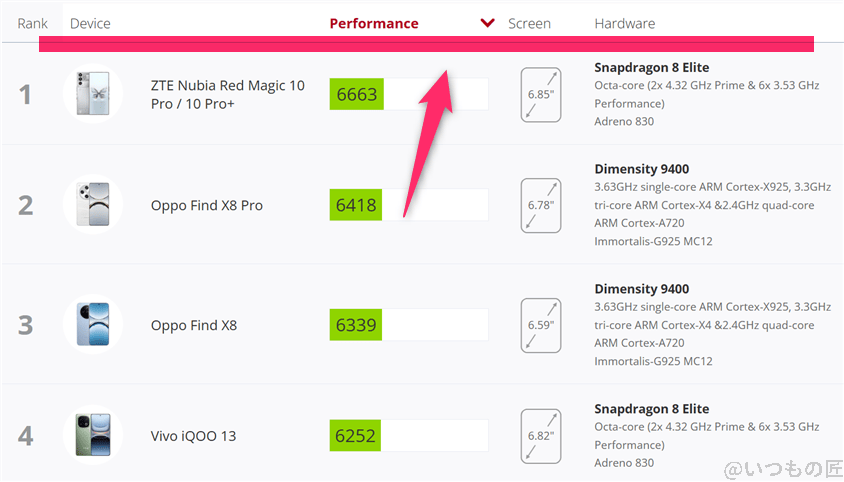Screen dimensions: 844x482
Task: Click the 6.78" screen size icon
Action: click(541, 205)
